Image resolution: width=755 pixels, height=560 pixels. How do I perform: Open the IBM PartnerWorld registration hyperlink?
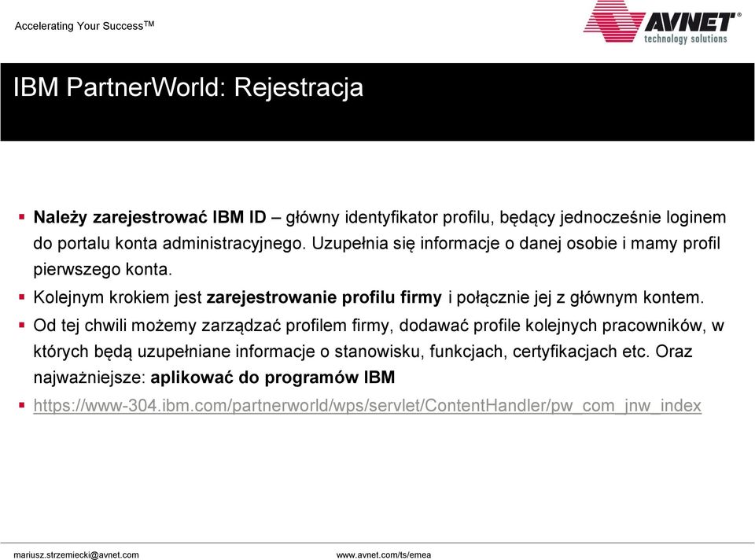click(367, 405)
